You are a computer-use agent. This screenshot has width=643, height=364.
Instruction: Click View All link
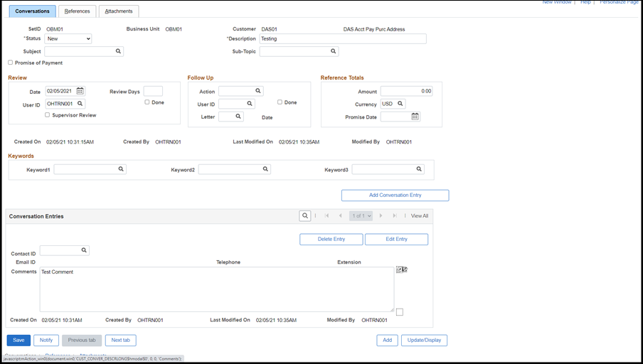coord(420,215)
